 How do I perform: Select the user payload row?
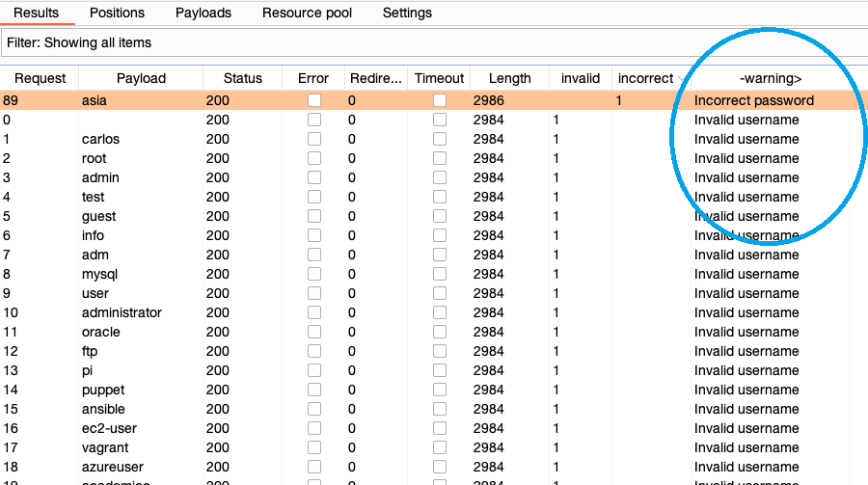coord(434,293)
